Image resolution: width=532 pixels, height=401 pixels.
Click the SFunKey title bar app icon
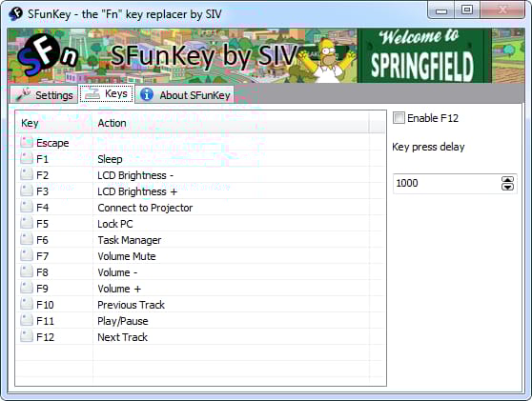[15, 14]
